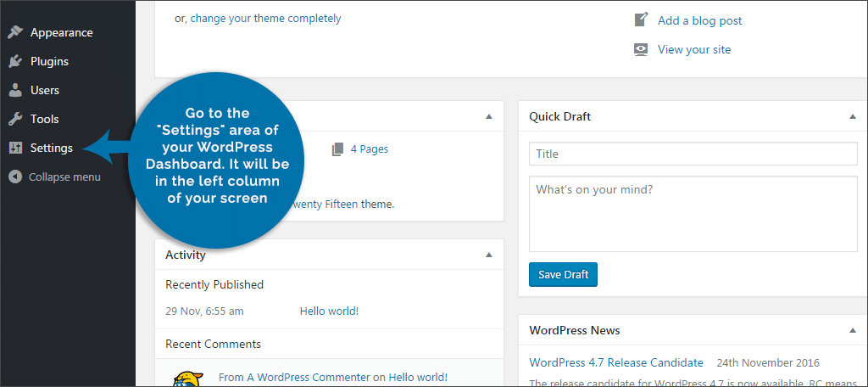Screen dimensions: 868x387
Task: Click the Tools wrench icon
Action: [15, 119]
